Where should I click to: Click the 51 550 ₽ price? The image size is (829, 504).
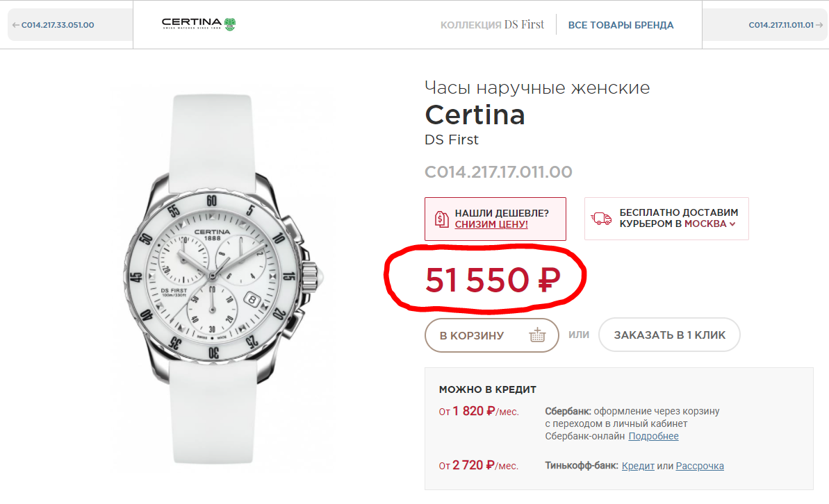(492, 280)
